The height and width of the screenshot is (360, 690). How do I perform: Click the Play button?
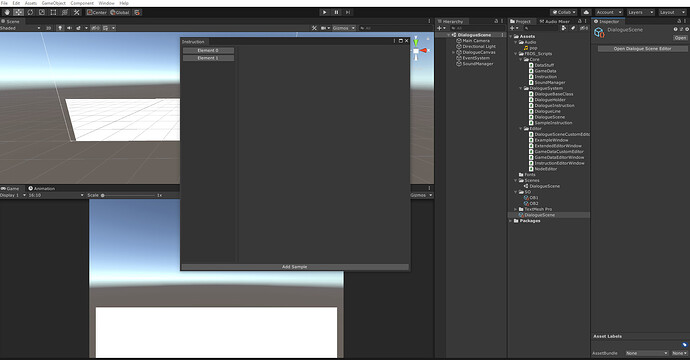tap(324, 12)
